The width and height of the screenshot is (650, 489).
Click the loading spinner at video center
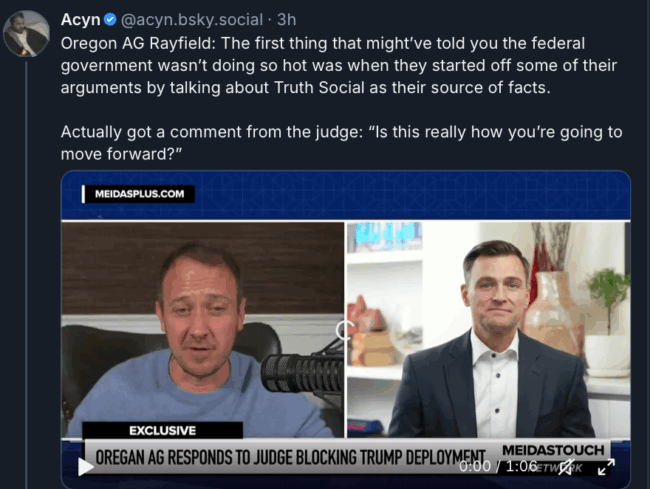(x=344, y=330)
